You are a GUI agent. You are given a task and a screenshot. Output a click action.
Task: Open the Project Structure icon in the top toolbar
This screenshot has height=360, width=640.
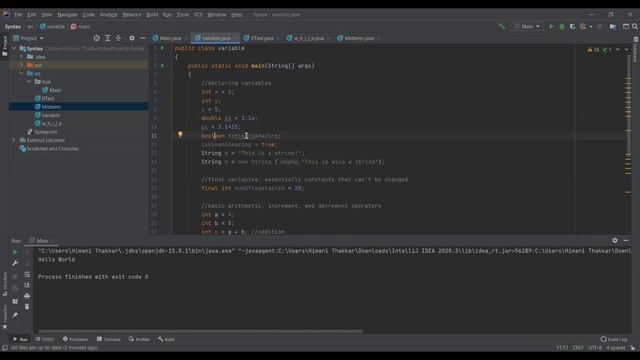[613, 27]
